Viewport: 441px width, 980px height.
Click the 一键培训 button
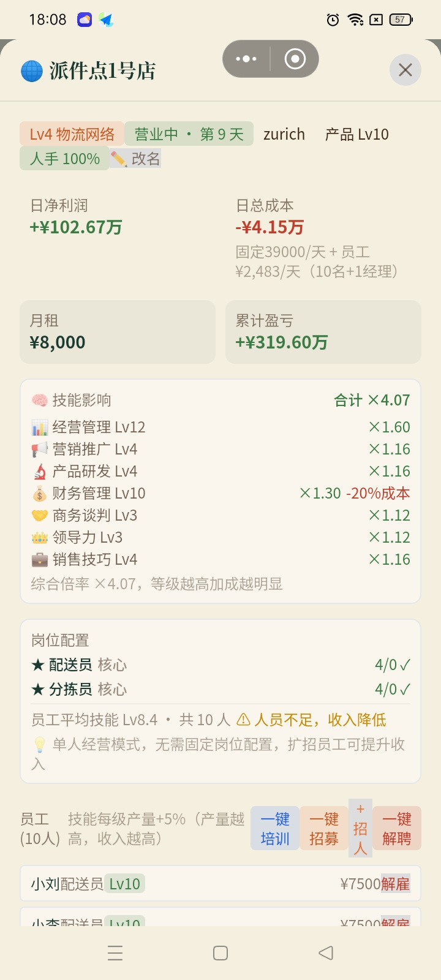coord(275,828)
